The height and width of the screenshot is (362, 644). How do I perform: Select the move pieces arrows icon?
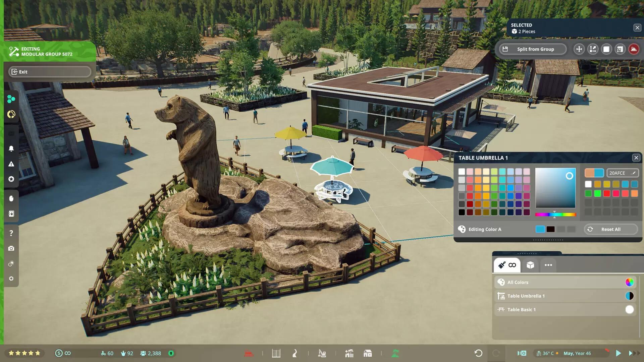579,49
